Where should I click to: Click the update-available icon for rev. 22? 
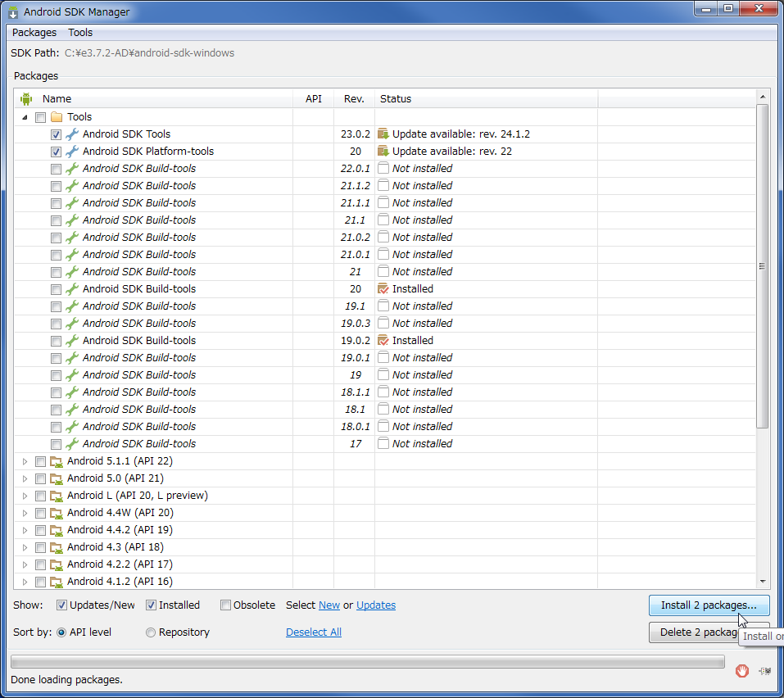(x=383, y=151)
